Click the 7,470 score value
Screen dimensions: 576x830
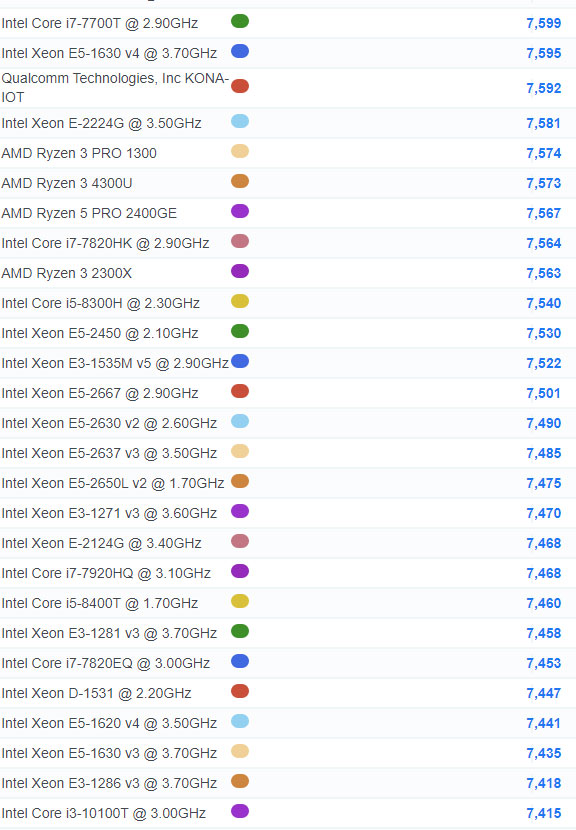(x=544, y=513)
